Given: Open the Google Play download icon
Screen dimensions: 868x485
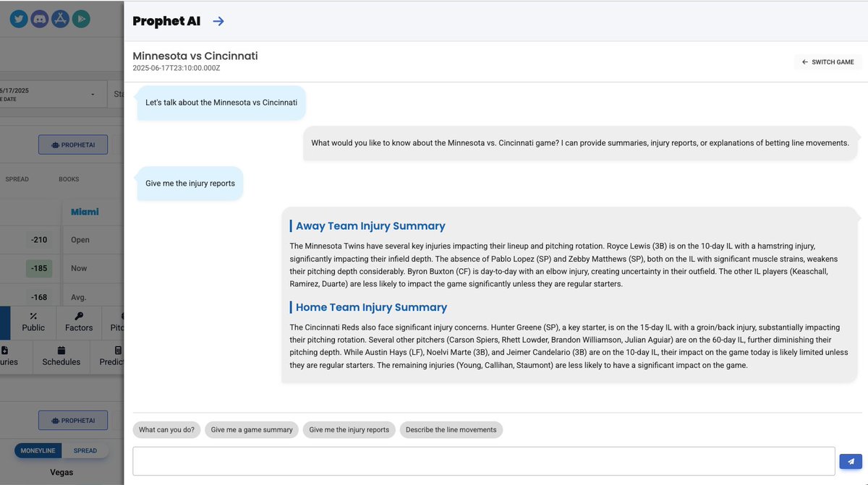Looking at the screenshot, I should 81,19.
